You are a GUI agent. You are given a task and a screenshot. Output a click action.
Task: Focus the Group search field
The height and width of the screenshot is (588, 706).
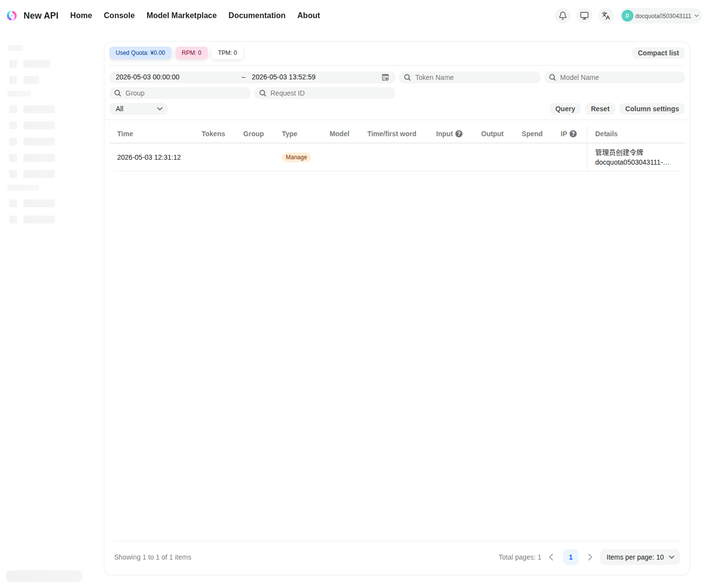point(180,93)
